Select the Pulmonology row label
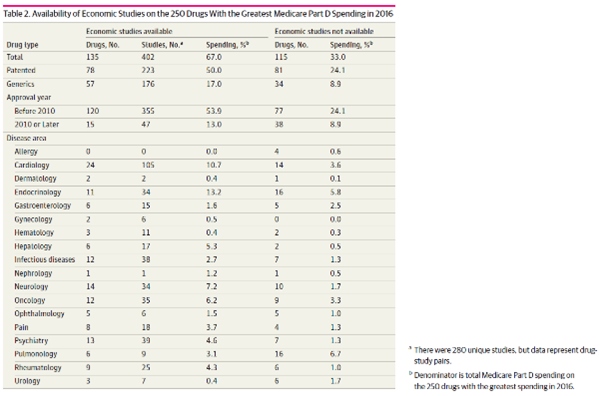This screenshot has width=600, height=396. point(36,354)
